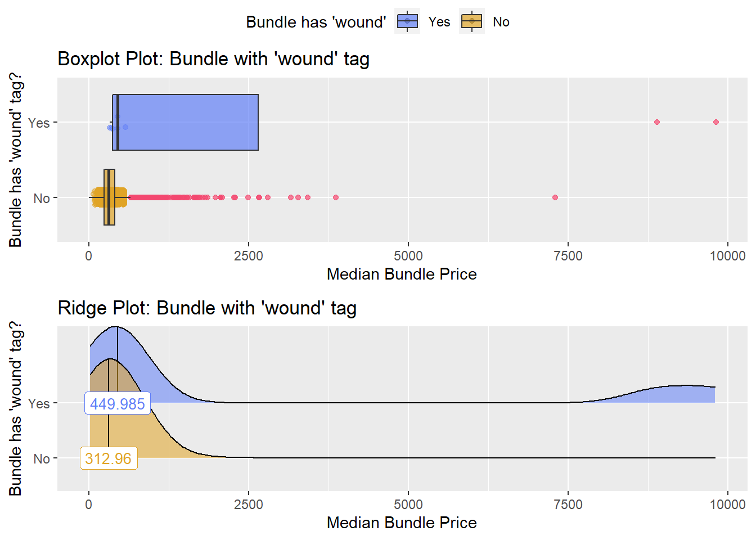Click the 5000 tick on boxplot axis
756x540 pixels.
pos(408,256)
